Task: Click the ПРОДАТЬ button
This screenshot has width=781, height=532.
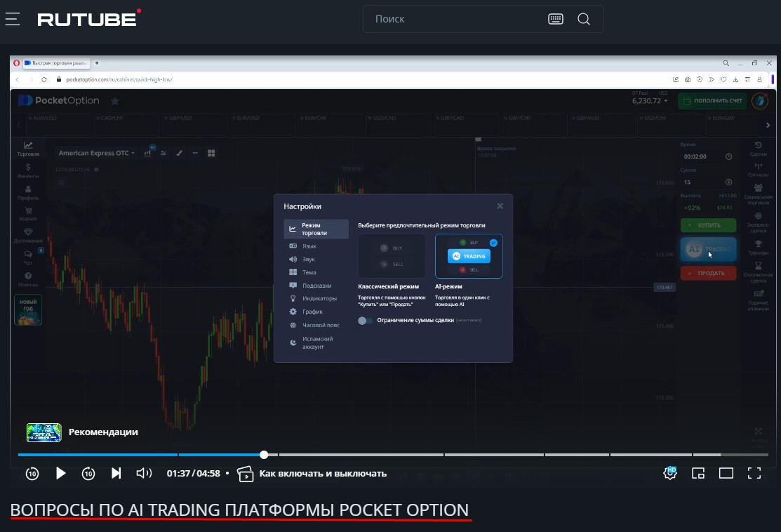Action: tap(708, 273)
